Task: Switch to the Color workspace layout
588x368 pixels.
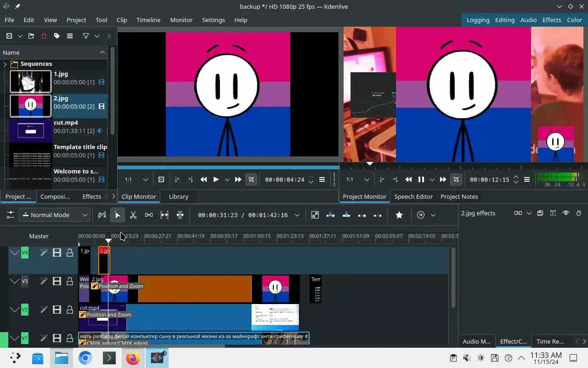Action: click(x=574, y=20)
